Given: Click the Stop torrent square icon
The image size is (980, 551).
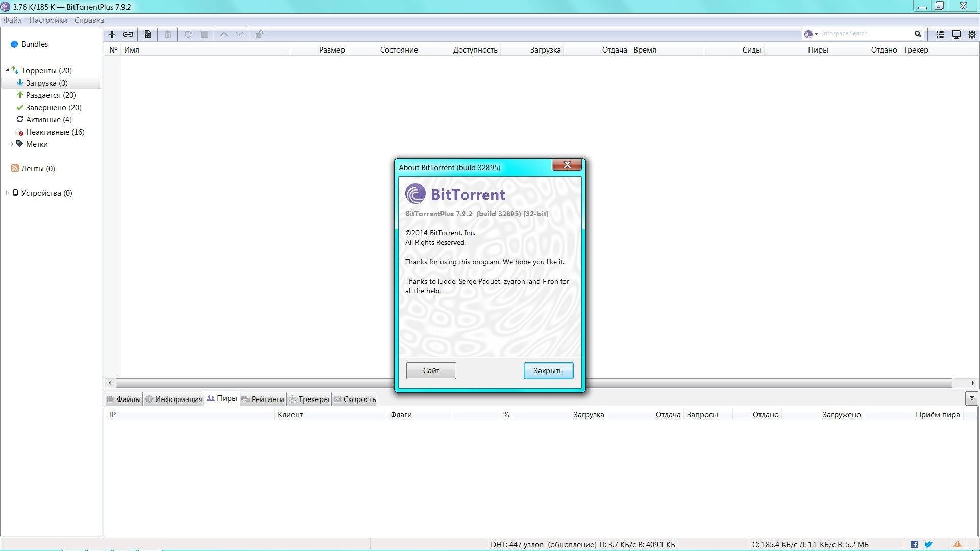Looking at the screenshot, I should tap(205, 34).
